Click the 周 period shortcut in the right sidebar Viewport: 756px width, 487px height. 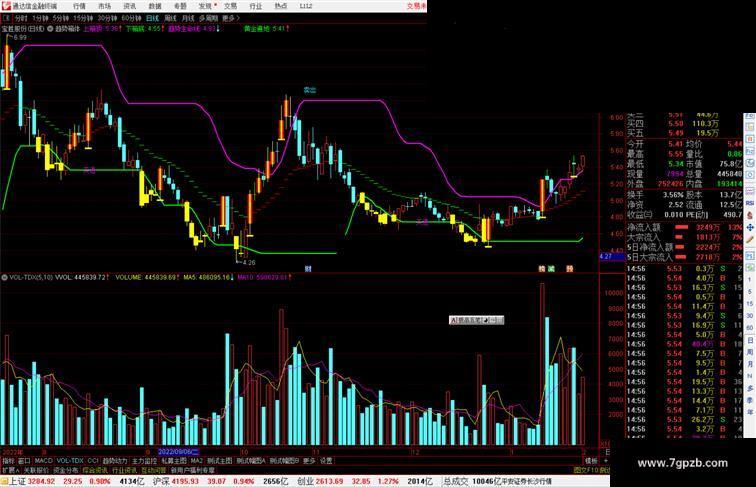[750, 352]
